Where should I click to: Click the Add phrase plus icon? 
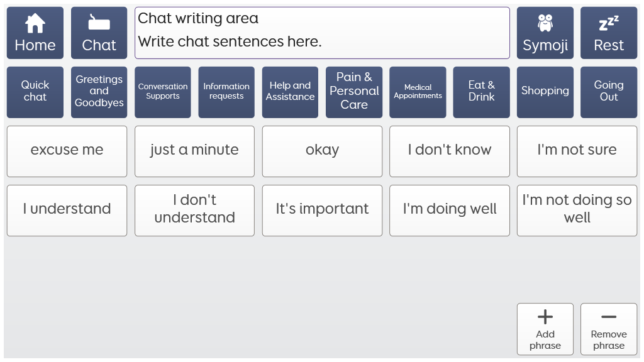(x=545, y=317)
